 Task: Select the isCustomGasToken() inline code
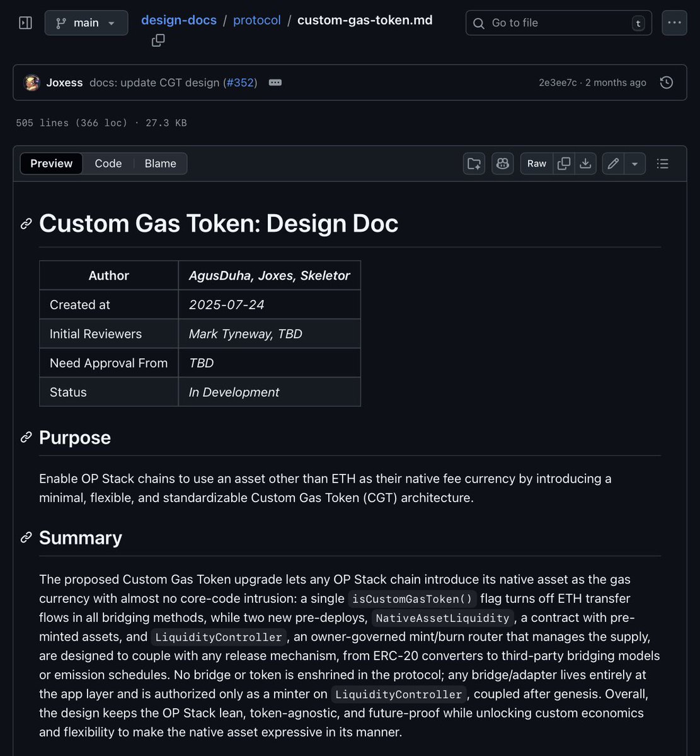[x=413, y=598]
